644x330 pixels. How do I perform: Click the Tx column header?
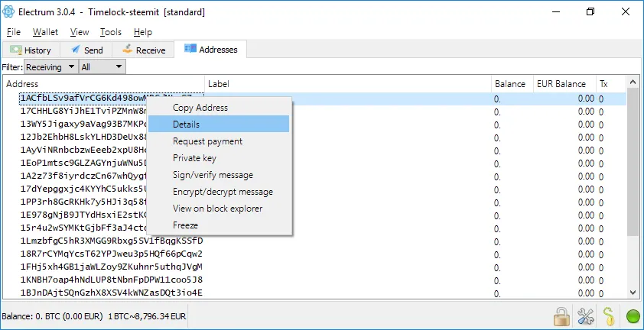click(611, 84)
